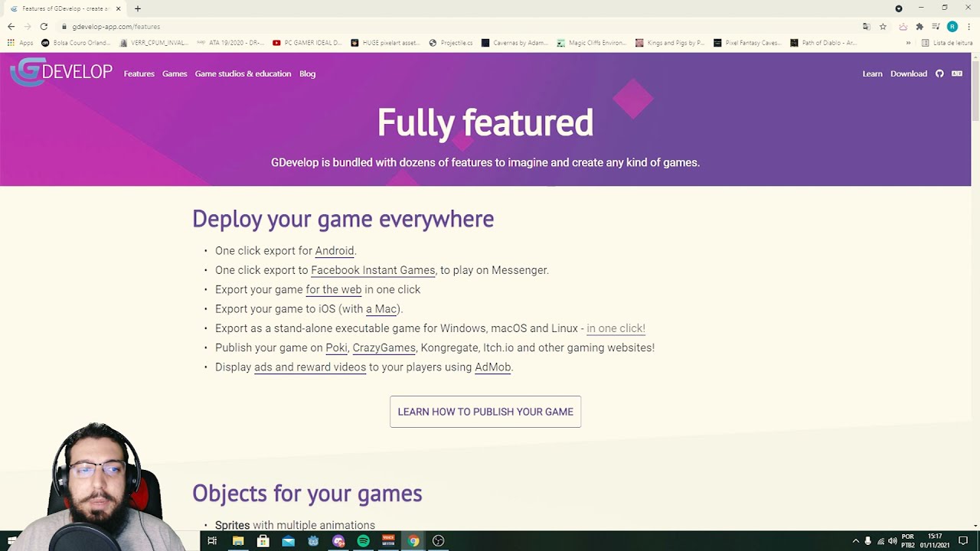Open the HUGE pixelart asset bookmark
980x551 pixels.
point(385,43)
